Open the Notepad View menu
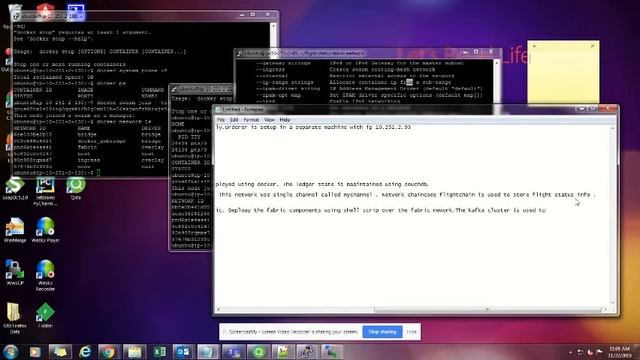 point(269,120)
